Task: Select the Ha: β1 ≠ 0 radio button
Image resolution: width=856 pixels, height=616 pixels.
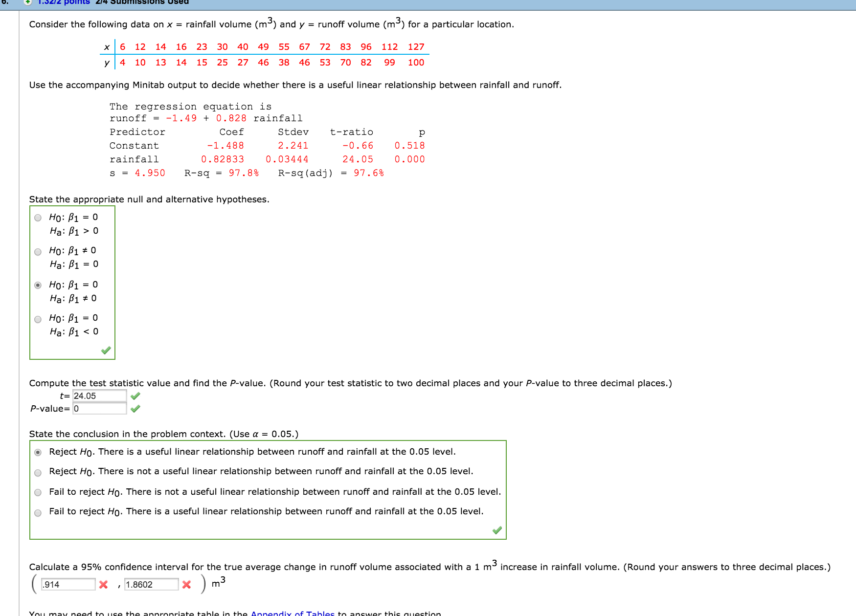Action: click(x=38, y=286)
